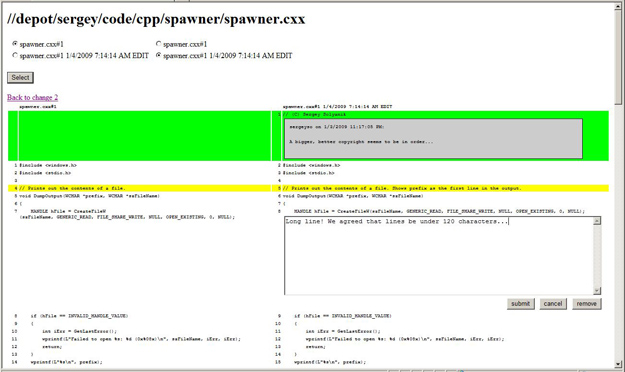
Task: Click the comment box scroll up arrow
Action: pyautogui.click(x=597, y=220)
